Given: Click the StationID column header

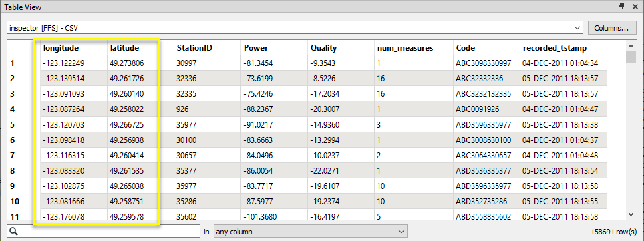Looking at the screenshot, I should point(207,48).
